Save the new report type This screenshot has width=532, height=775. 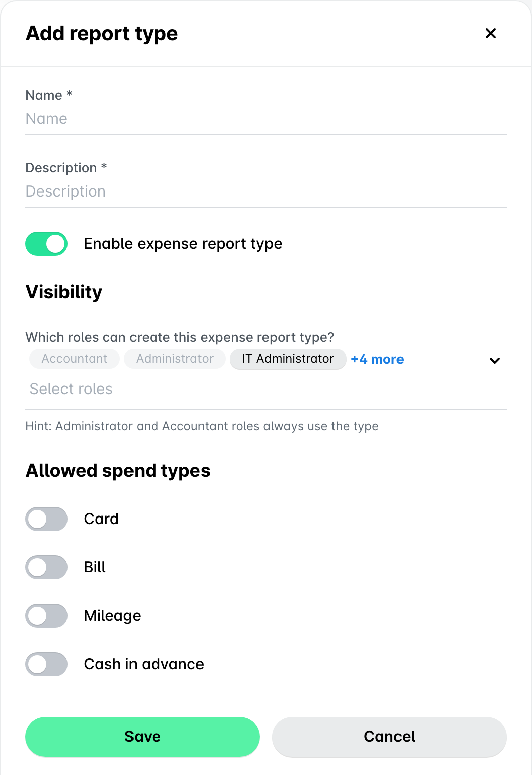143,737
